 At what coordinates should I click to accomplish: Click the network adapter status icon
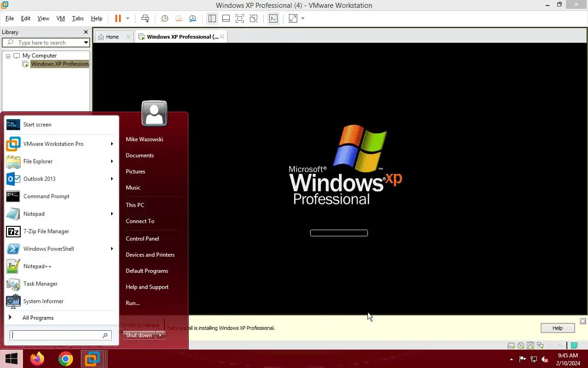pos(540,345)
